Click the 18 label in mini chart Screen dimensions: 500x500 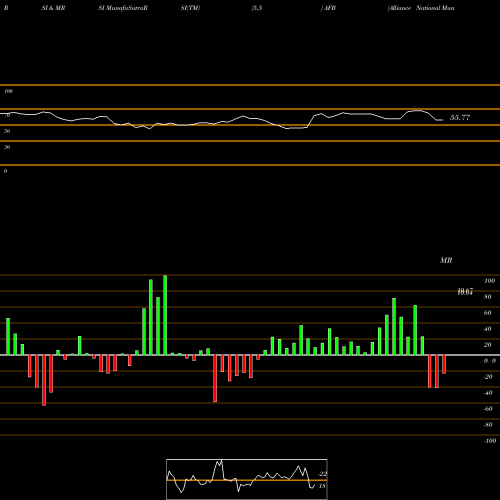click(322, 486)
